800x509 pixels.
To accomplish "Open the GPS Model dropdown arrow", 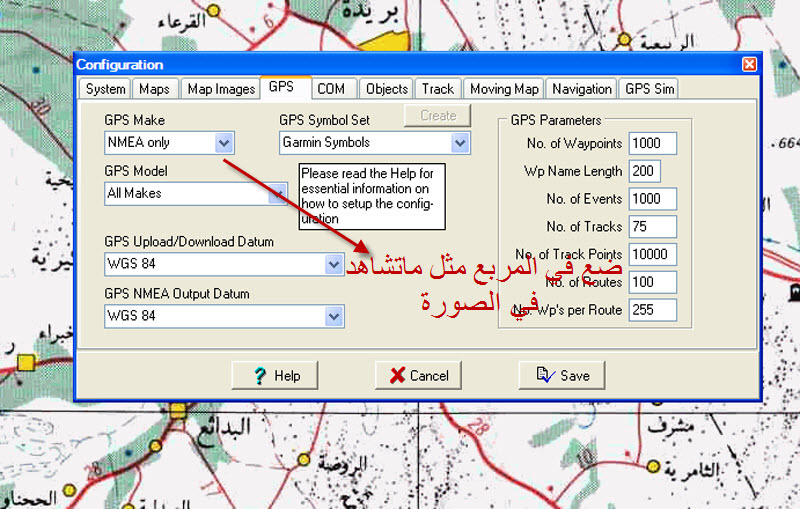I will 278,193.
